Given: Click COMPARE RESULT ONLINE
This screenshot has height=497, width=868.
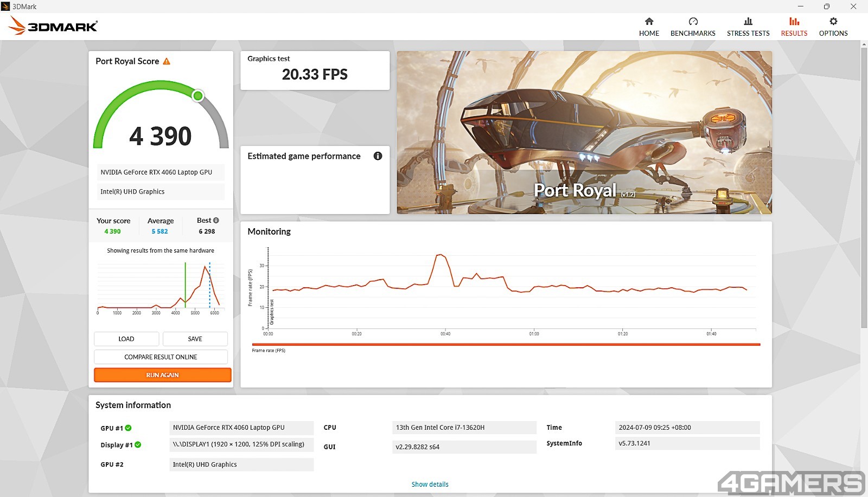Looking at the screenshot, I should coord(161,357).
